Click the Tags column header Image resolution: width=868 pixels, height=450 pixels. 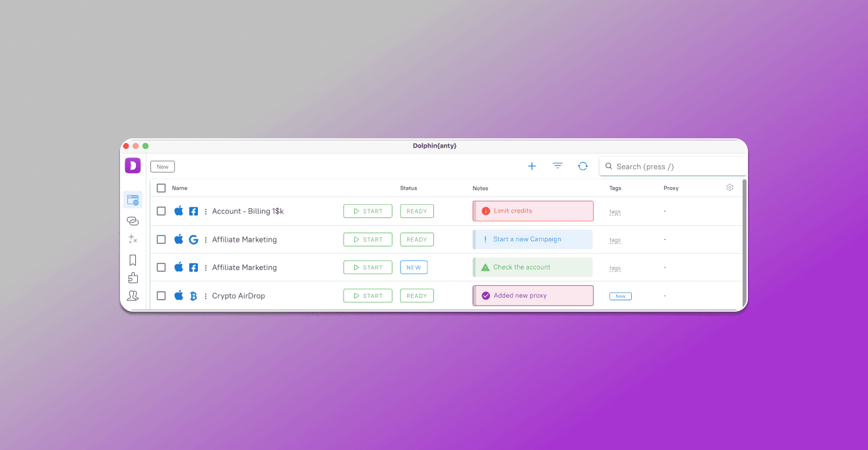tap(615, 188)
